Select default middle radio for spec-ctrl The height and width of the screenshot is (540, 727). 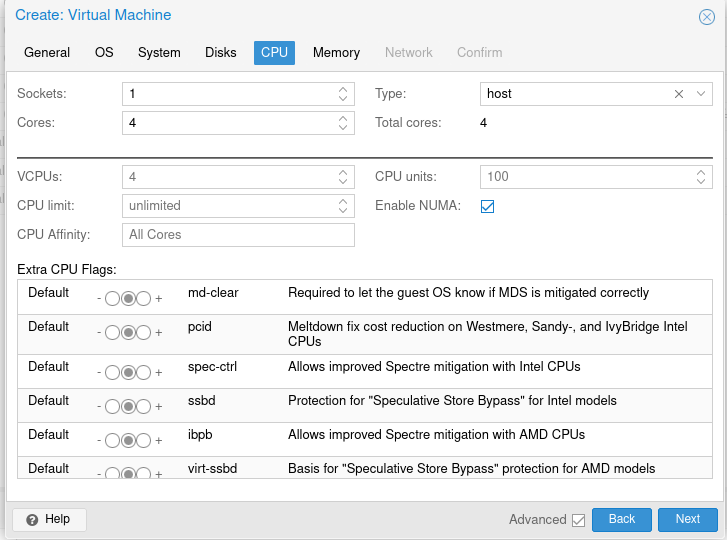[x=128, y=372]
